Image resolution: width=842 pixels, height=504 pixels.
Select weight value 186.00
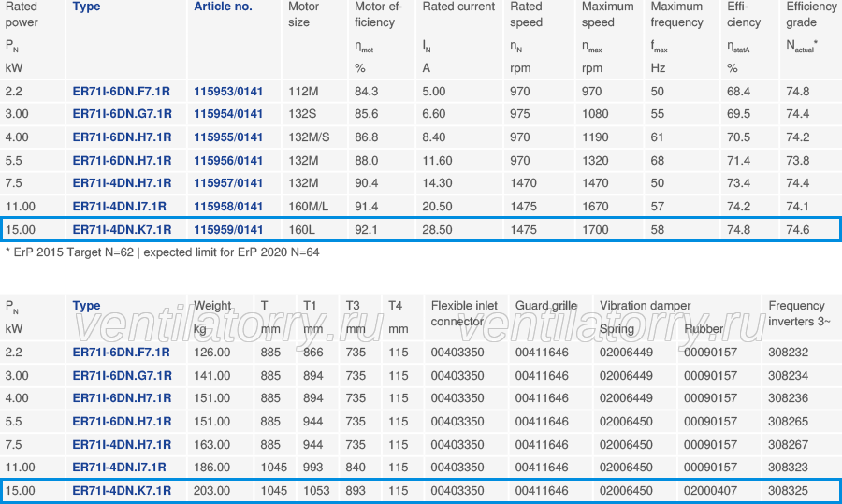212,467
